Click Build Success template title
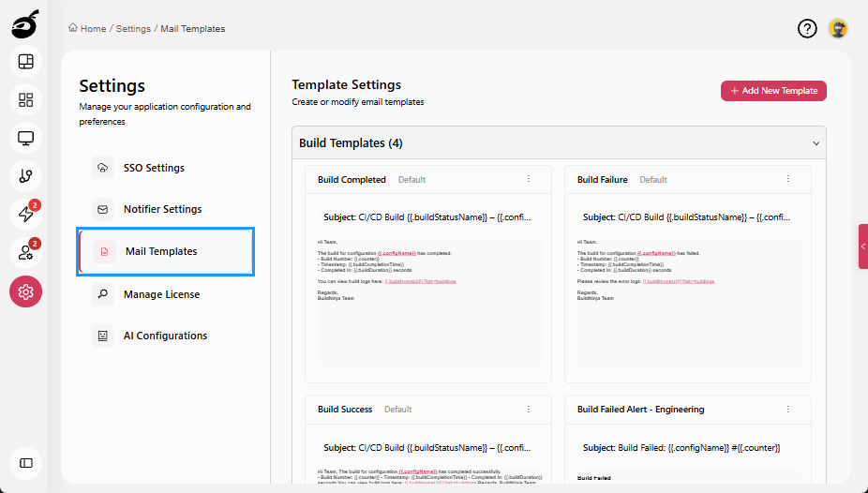The image size is (868, 493). [345, 410]
